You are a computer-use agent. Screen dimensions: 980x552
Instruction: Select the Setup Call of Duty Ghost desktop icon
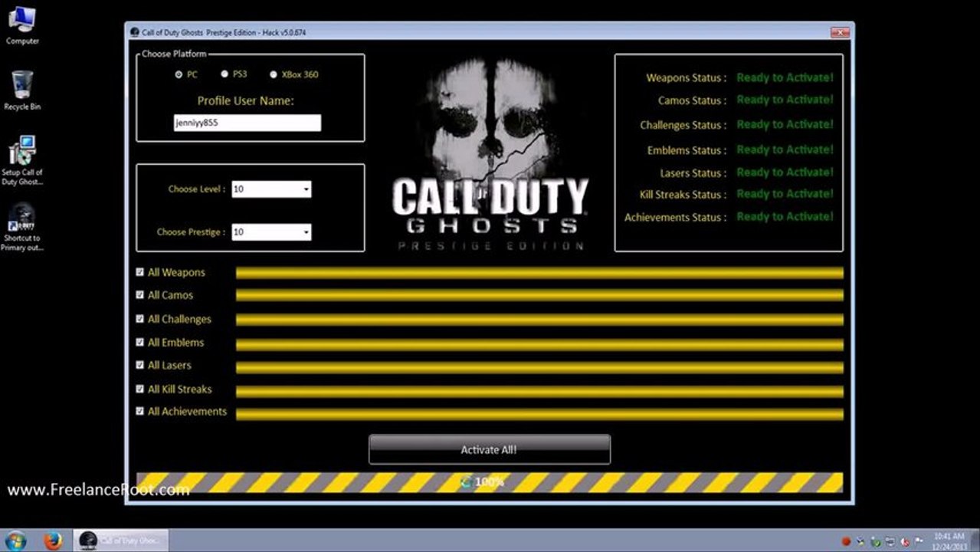tap(22, 160)
